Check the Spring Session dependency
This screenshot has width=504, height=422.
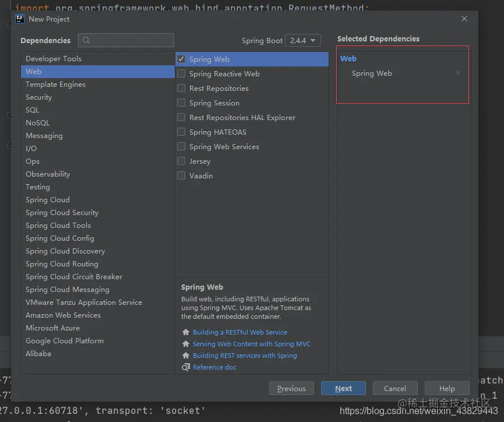[x=181, y=103]
